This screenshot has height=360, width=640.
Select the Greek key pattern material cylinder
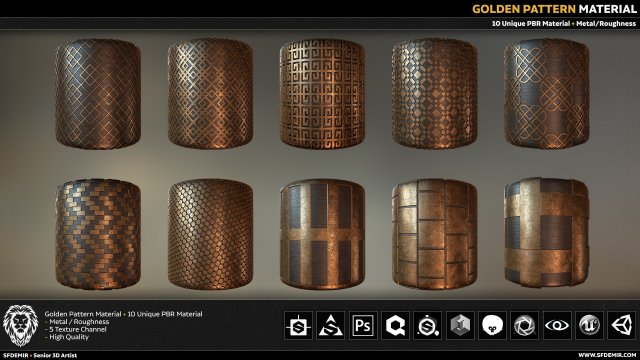(322, 93)
